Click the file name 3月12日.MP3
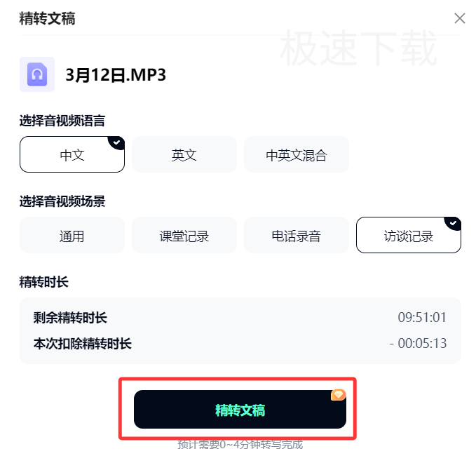Image resolution: width=476 pixels, height=463 pixels. click(116, 75)
